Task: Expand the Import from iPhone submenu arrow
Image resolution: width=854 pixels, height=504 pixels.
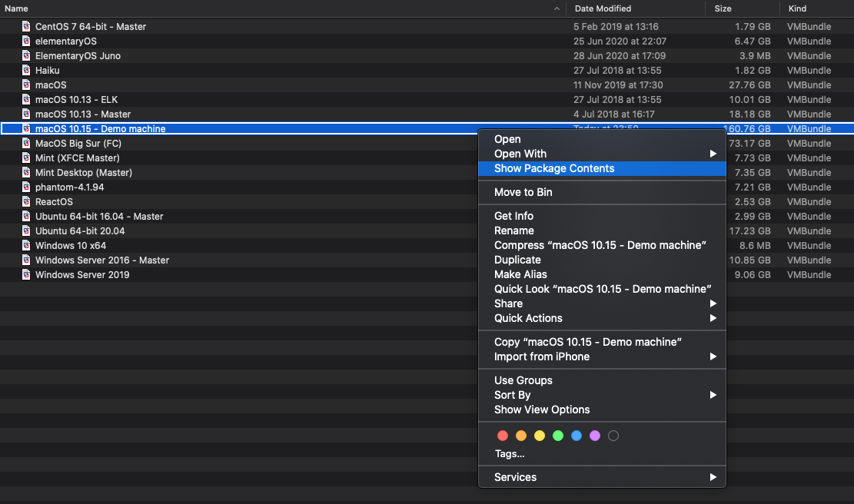Action: (713, 356)
